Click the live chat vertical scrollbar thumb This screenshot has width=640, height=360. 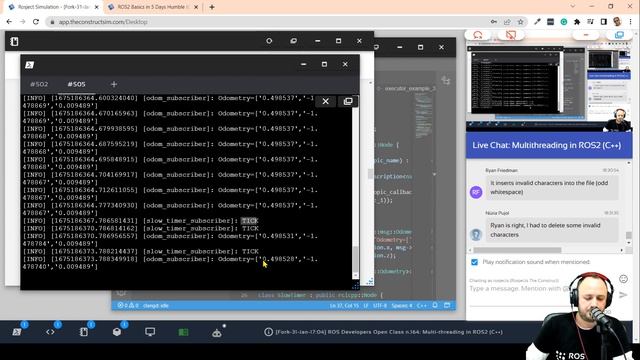(629, 236)
